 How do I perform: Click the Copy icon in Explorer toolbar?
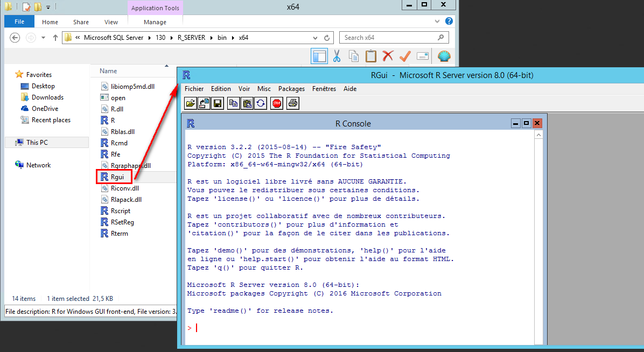pyautogui.click(x=354, y=56)
